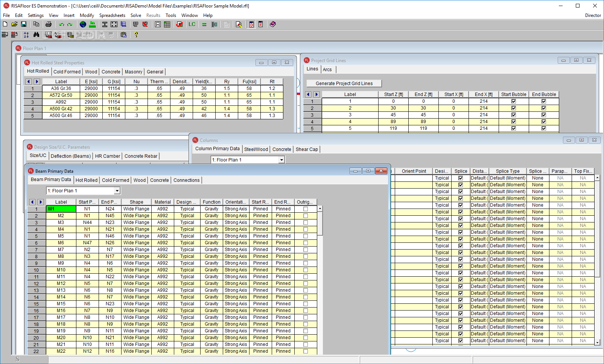Click the red D toolbar icon
This screenshot has width=604, height=364.
click(x=251, y=24)
